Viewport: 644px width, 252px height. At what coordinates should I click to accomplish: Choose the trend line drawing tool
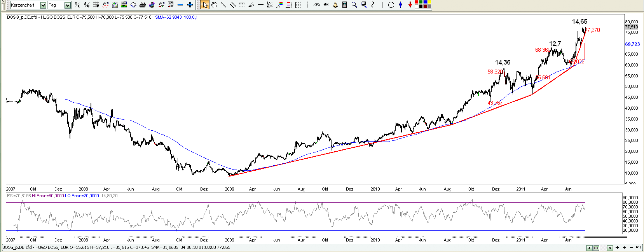223,5
